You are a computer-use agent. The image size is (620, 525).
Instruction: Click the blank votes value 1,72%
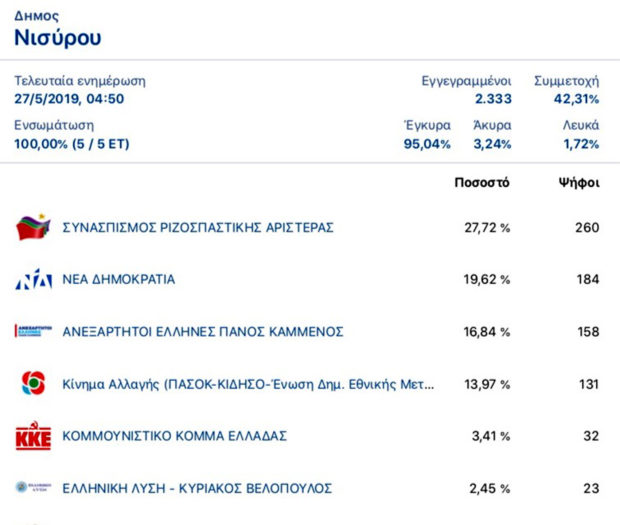coord(581,144)
